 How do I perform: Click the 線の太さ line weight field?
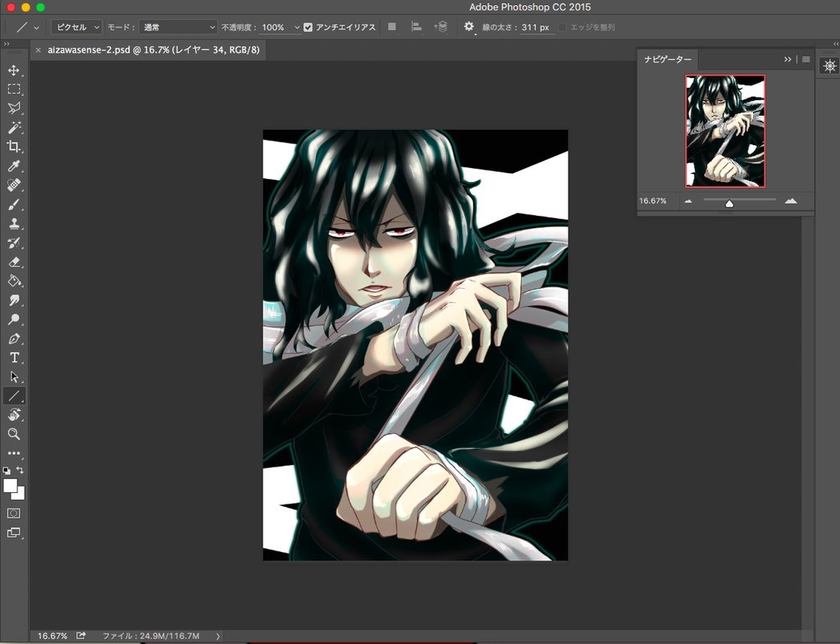point(535,27)
